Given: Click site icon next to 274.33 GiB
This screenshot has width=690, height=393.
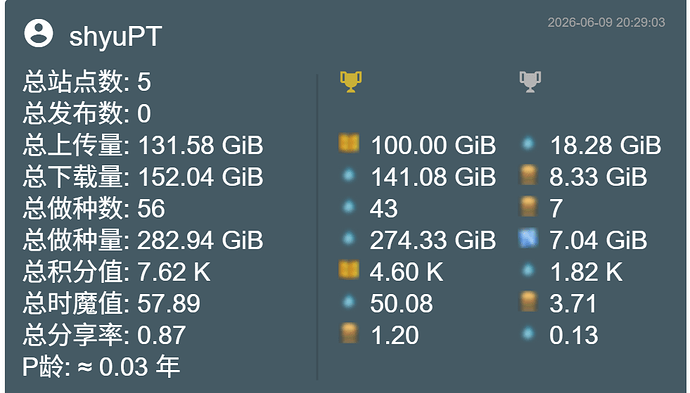Looking at the screenshot, I should pyautogui.click(x=349, y=238).
